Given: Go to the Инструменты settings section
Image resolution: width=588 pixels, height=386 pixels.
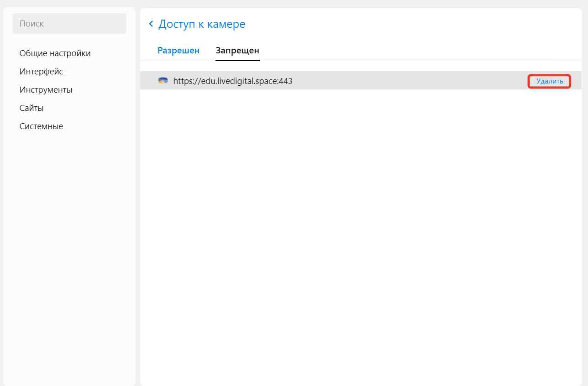Looking at the screenshot, I should pos(46,90).
